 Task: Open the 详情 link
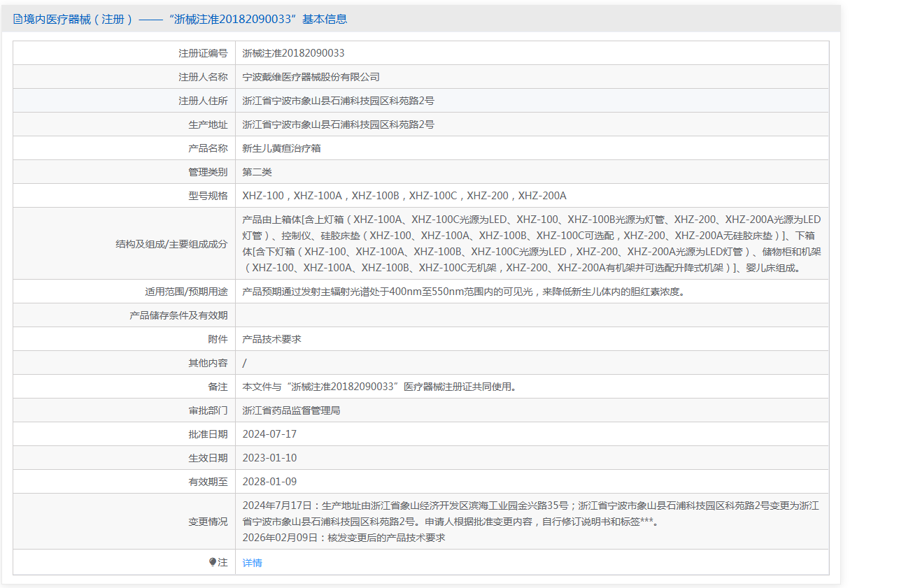tap(252, 563)
